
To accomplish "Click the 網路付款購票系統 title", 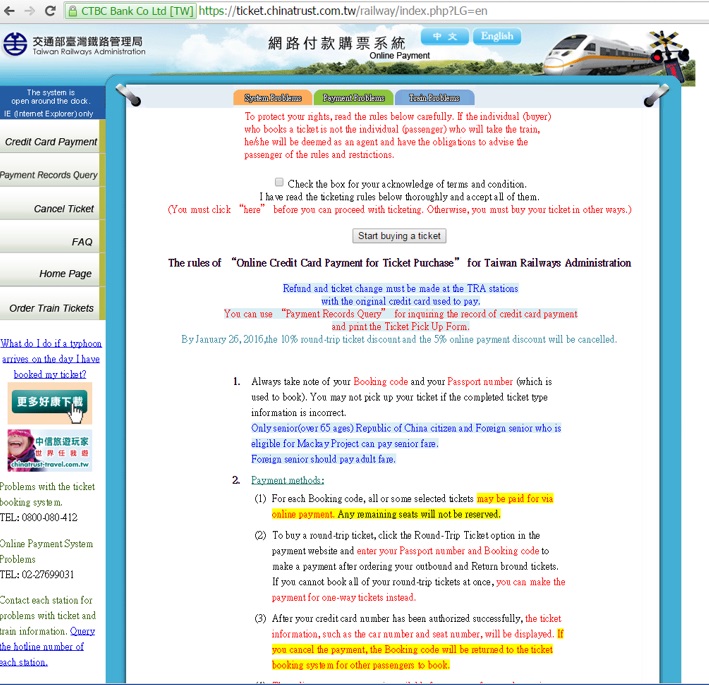I will coord(336,43).
